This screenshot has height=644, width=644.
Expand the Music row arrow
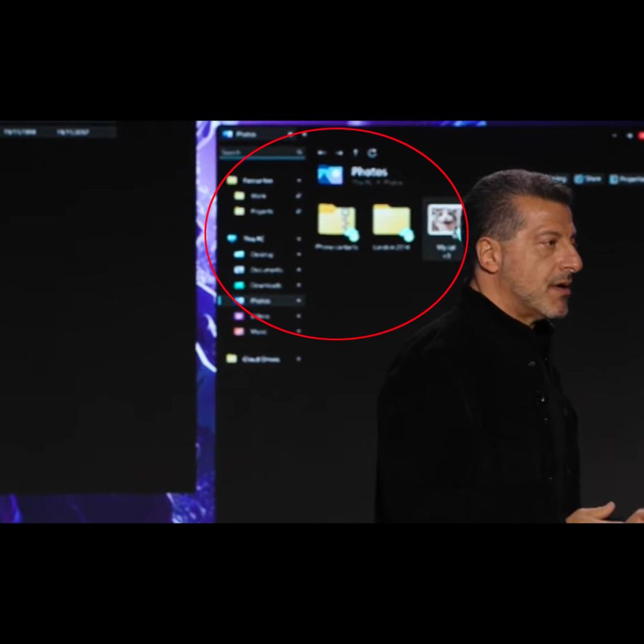[x=299, y=332]
